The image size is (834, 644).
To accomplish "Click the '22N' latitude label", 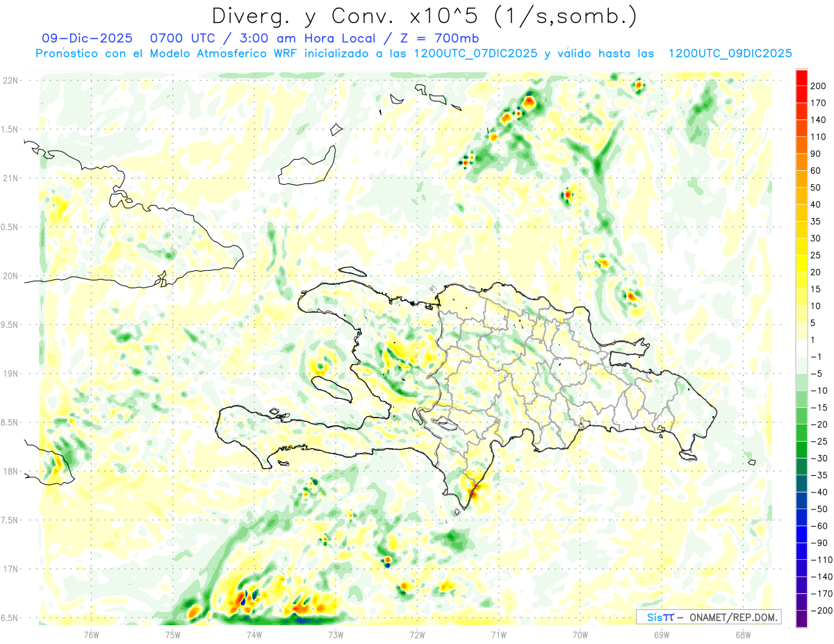I will tap(10, 81).
